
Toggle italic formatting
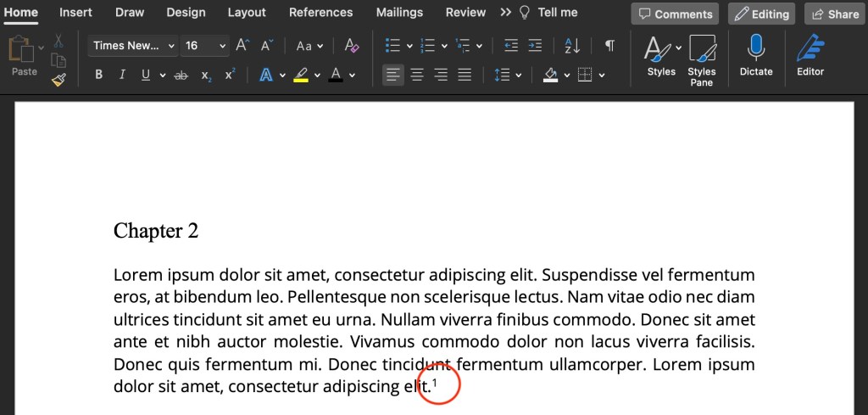(x=122, y=75)
